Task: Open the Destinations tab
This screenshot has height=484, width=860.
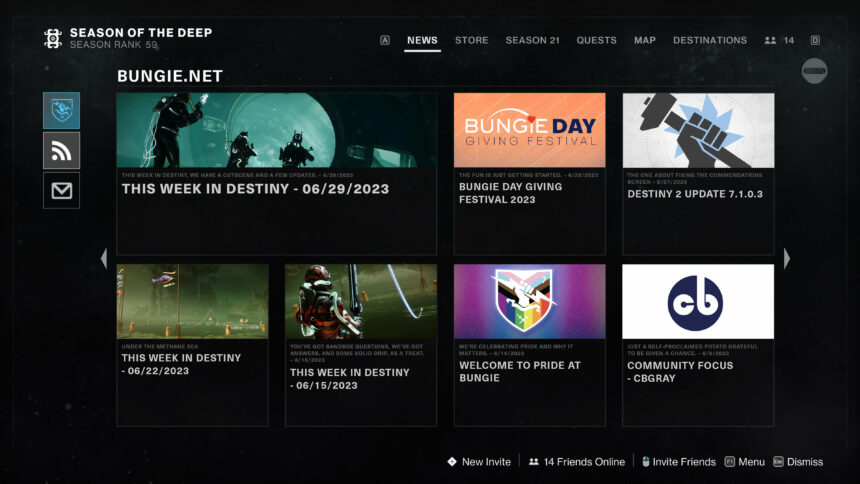Action: click(x=710, y=40)
